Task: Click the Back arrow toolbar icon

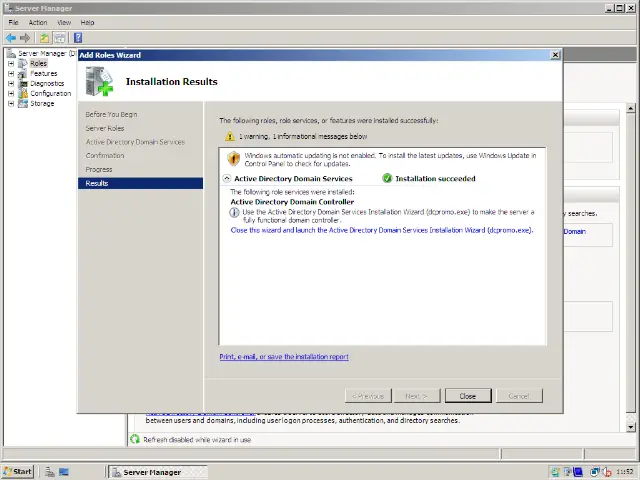Action: pos(11,38)
